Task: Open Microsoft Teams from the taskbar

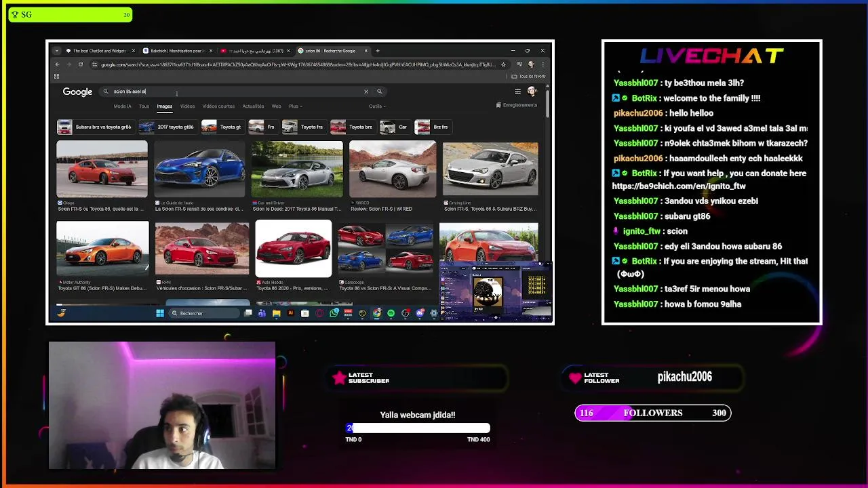Action: tap(262, 313)
